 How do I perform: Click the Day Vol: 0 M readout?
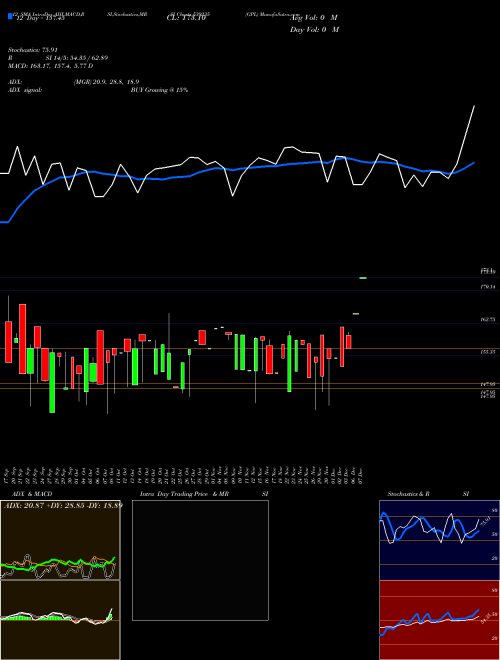point(314,30)
